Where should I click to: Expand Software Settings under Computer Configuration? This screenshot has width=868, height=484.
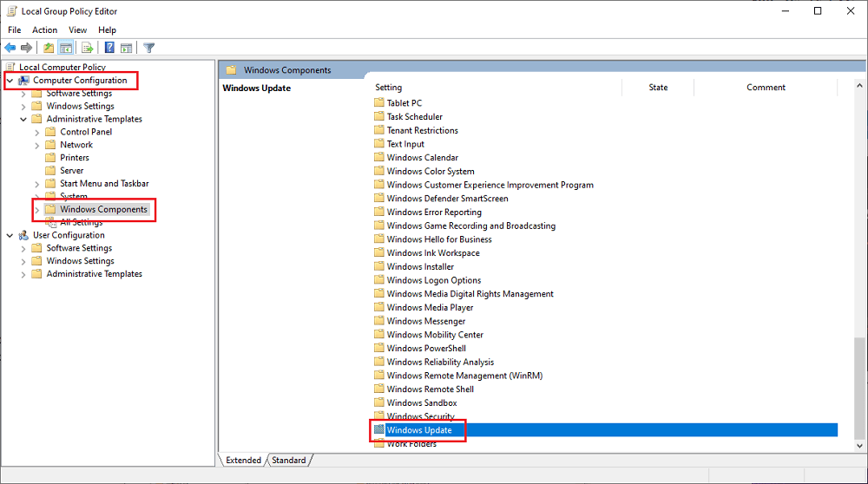pyautogui.click(x=23, y=94)
